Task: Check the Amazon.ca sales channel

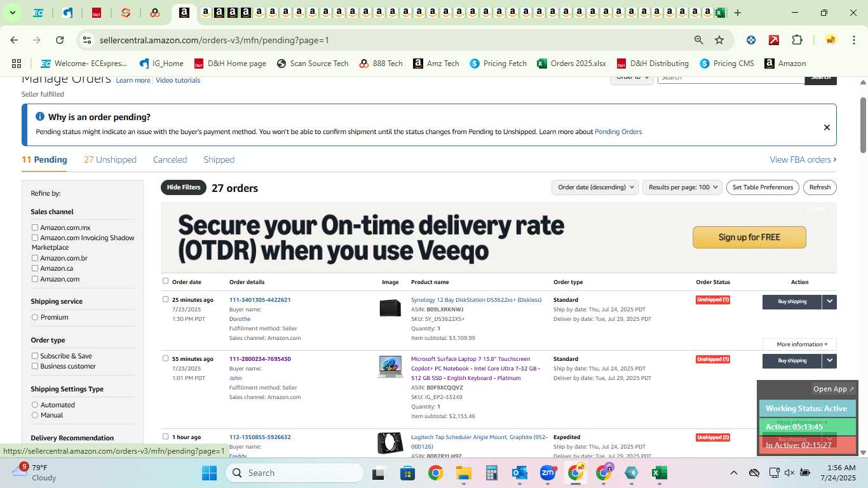Action: [x=35, y=268]
